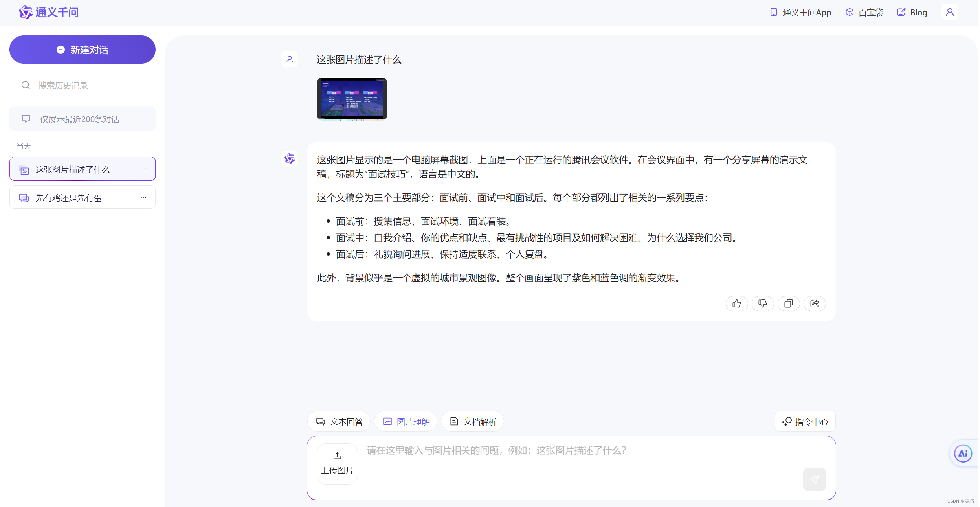
Task: Open options menu for 这张图片描述了什么 conversation
Action: coord(143,169)
